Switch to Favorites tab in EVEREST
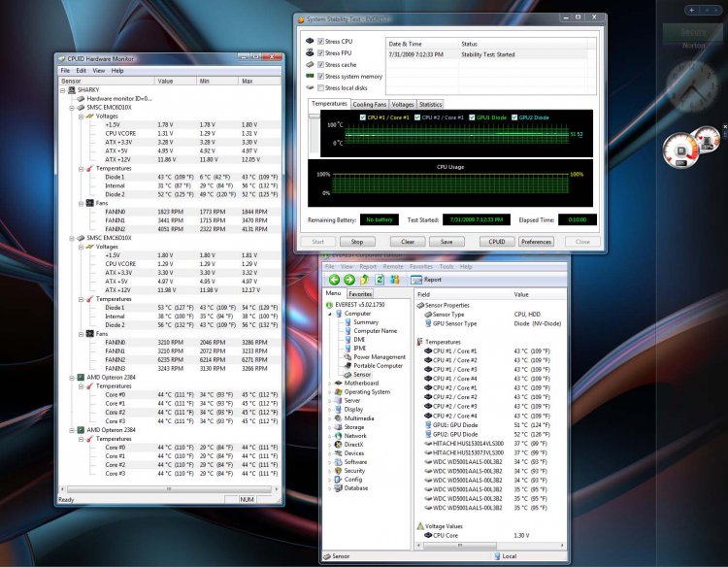Screen dimensions: 728x567 pos(360,294)
